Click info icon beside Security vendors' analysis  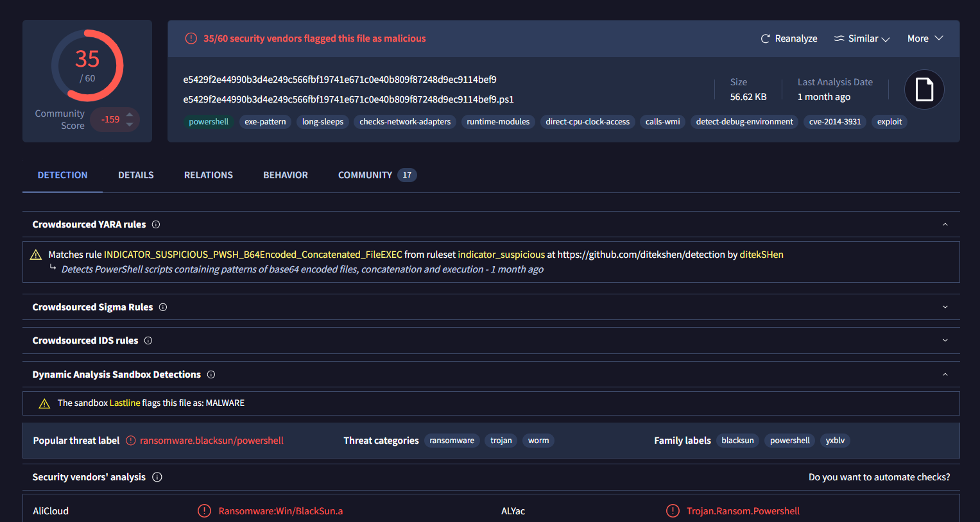pyautogui.click(x=157, y=477)
